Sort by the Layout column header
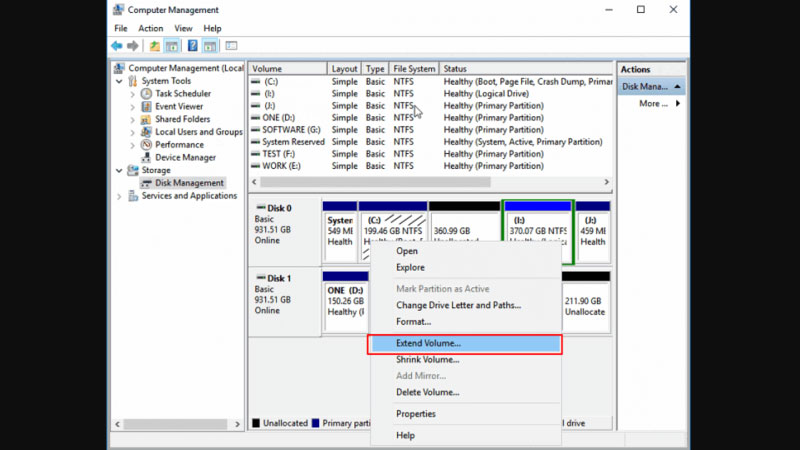The image size is (800, 450). (x=344, y=68)
